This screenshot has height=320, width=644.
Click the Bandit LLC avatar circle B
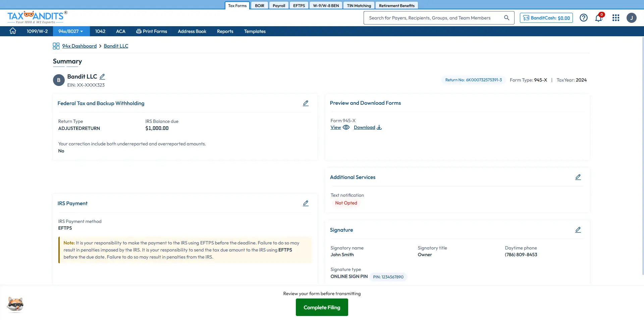coord(59,80)
